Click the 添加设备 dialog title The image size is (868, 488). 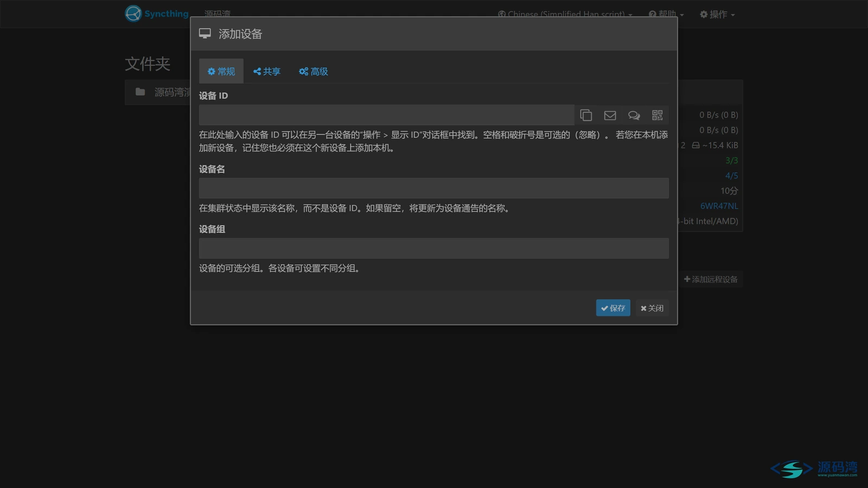pyautogui.click(x=240, y=34)
